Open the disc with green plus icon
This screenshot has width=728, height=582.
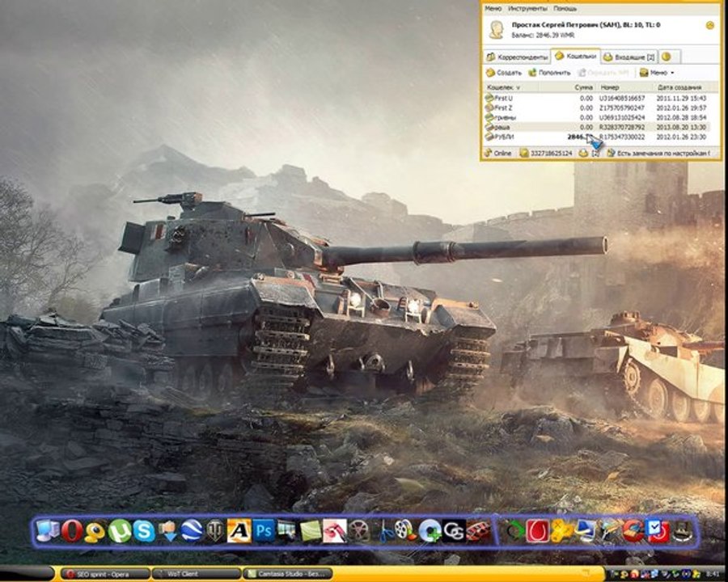(x=430, y=531)
